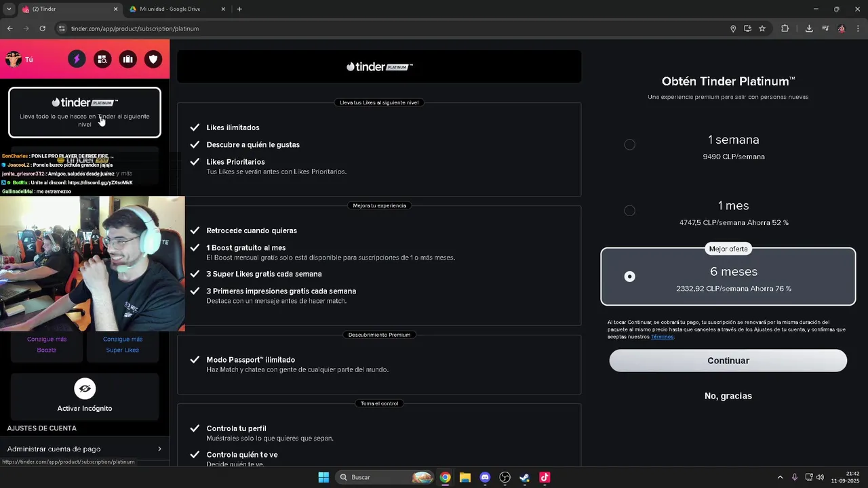Screen dimensions: 868x488
Task: Open Windows Start menu
Action: tap(323, 477)
